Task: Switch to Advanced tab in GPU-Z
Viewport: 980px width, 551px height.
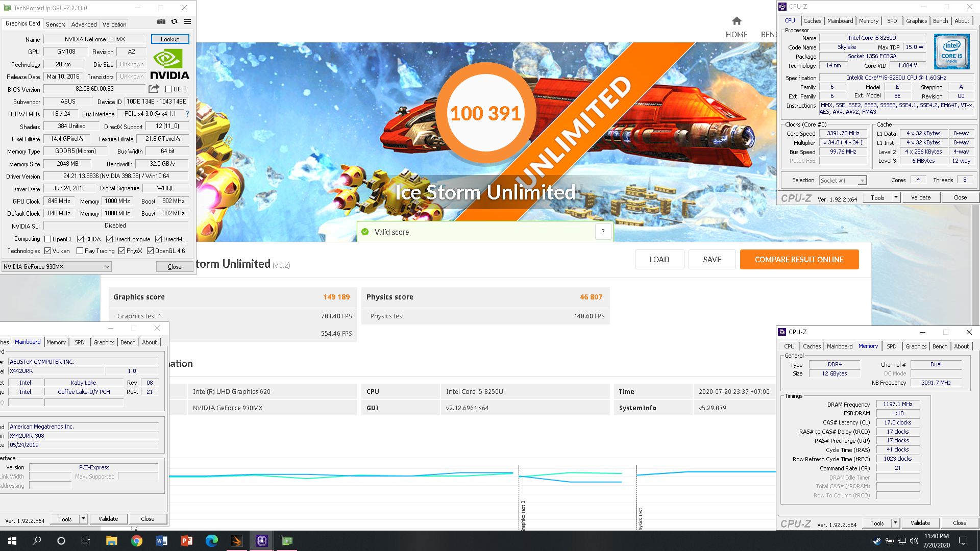Action: click(84, 24)
